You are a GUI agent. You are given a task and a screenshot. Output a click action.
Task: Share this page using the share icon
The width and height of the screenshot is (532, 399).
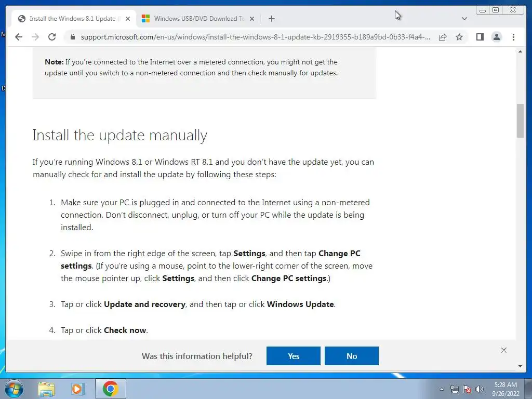[x=443, y=37]
